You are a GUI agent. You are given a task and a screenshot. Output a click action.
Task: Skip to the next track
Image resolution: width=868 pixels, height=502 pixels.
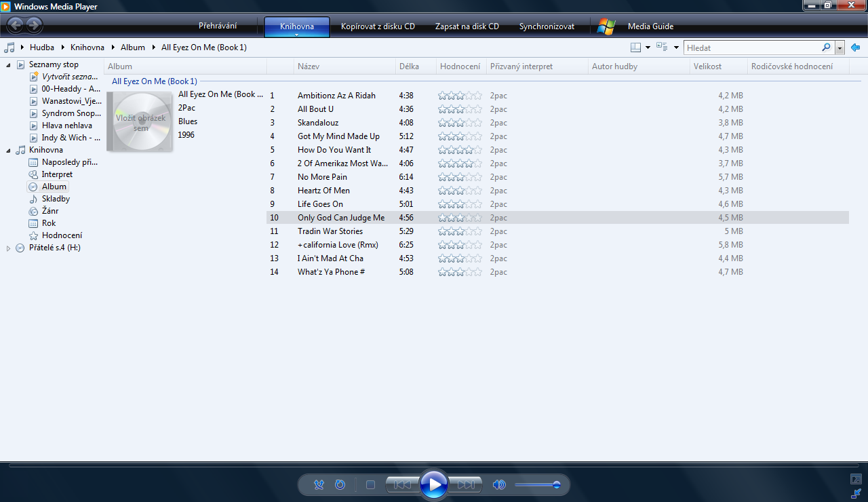coord(466,485)
